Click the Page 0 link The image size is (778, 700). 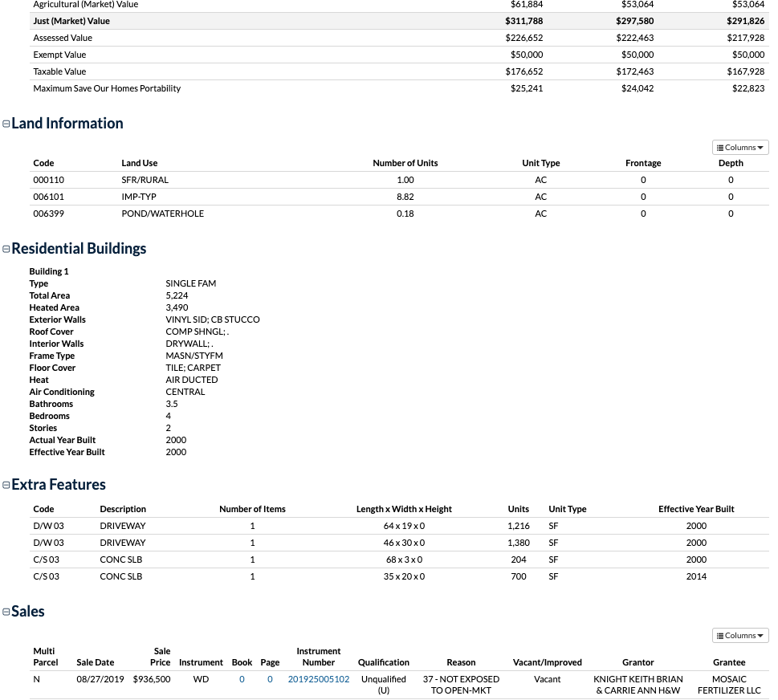tap(270, 679)
